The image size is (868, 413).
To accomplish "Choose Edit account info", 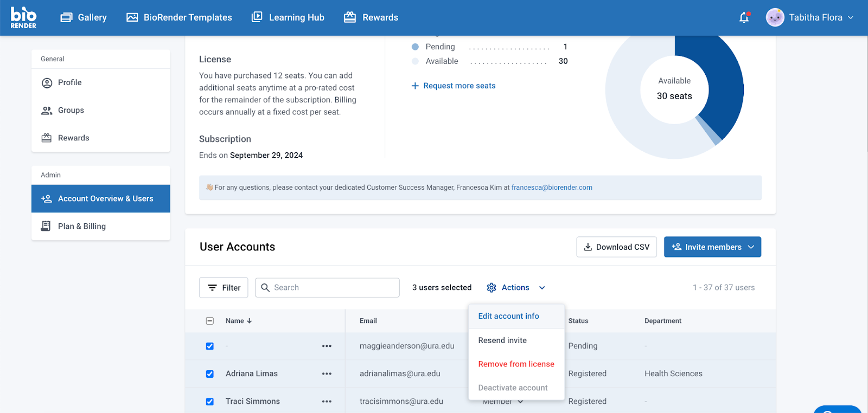I will 516,316.
